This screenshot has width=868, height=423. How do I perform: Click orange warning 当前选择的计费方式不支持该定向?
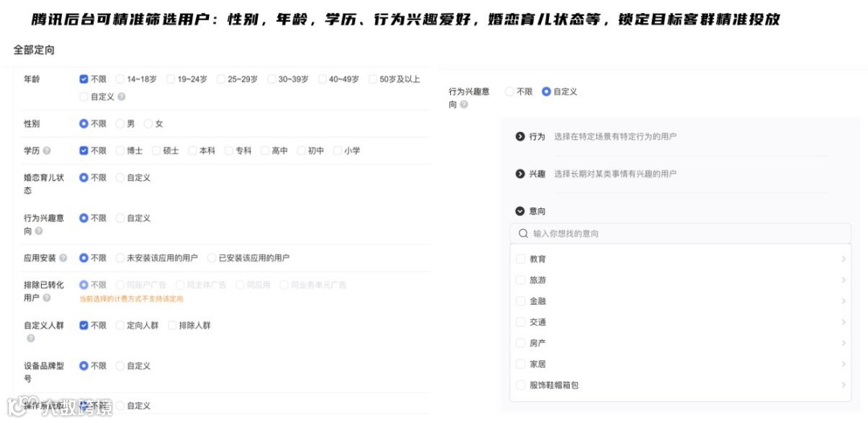131,299
